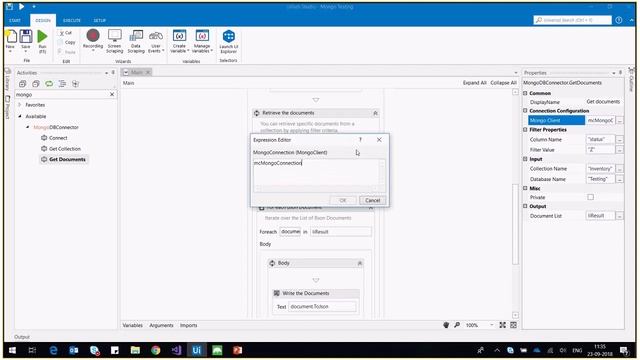Collapse the Available tree node
640x360 pixels.
point(20,116)
